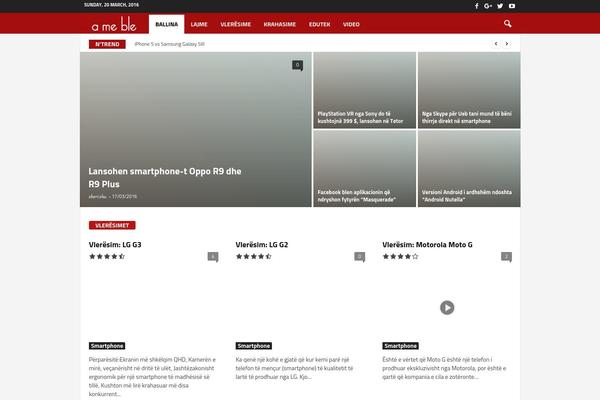Open the KRAHASIME menu item

click(x=280, y=24)
